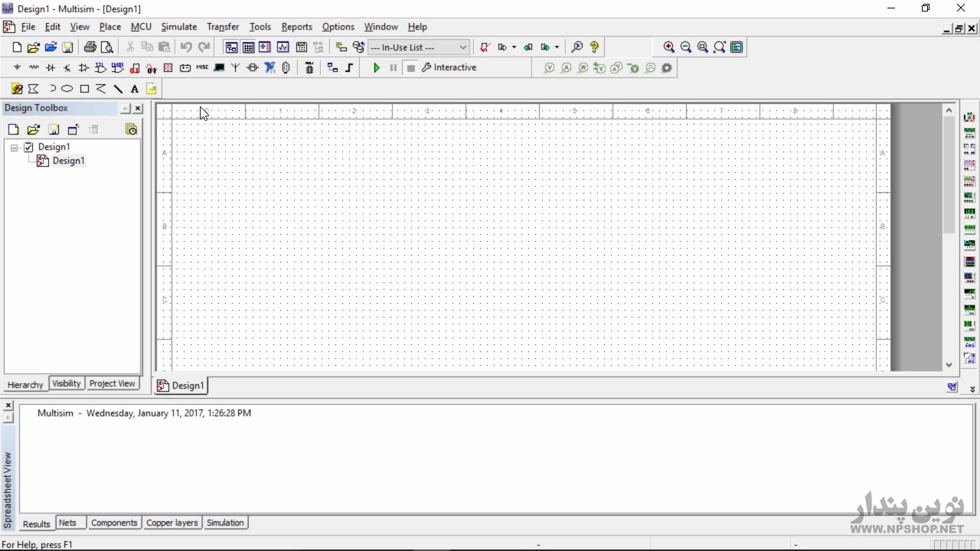Click the green Run simulation button
The width and height of the screenshot is (980, 551).
point(376,68)
